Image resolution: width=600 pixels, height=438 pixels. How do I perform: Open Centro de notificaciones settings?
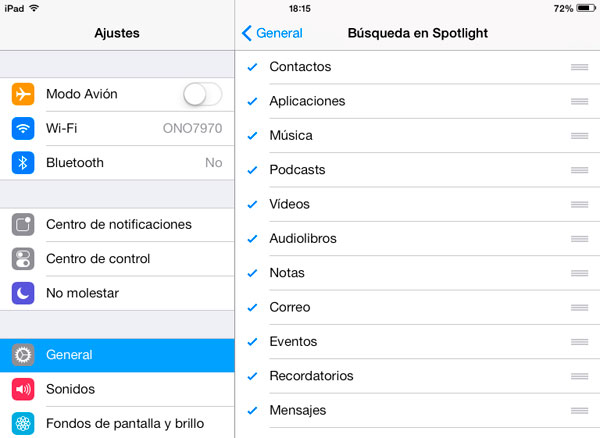pos(117,225)
